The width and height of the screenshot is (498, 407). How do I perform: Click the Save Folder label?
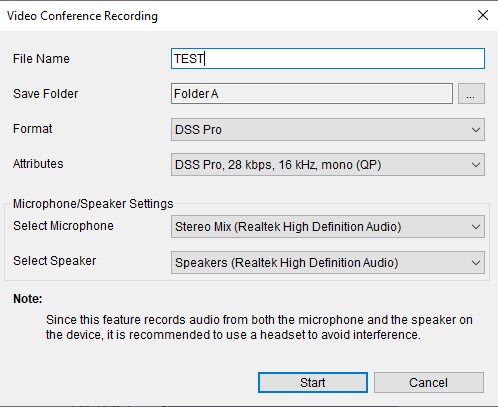[46, 94]
